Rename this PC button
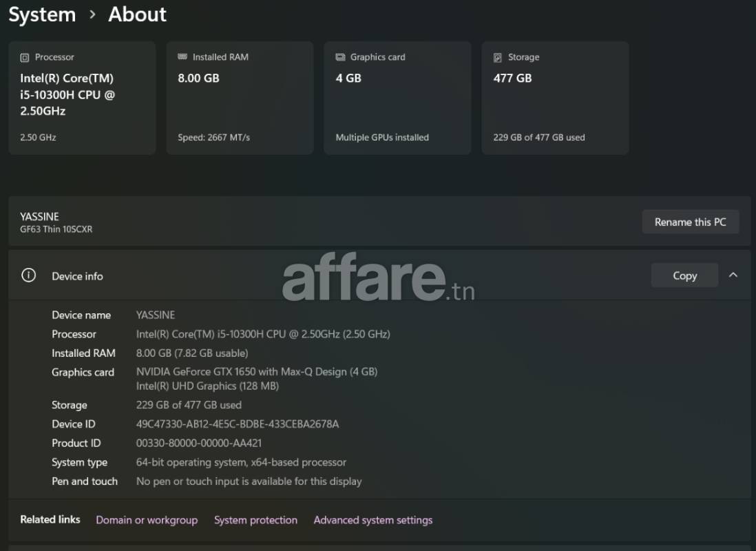756x551 pixels. point(690,222)
